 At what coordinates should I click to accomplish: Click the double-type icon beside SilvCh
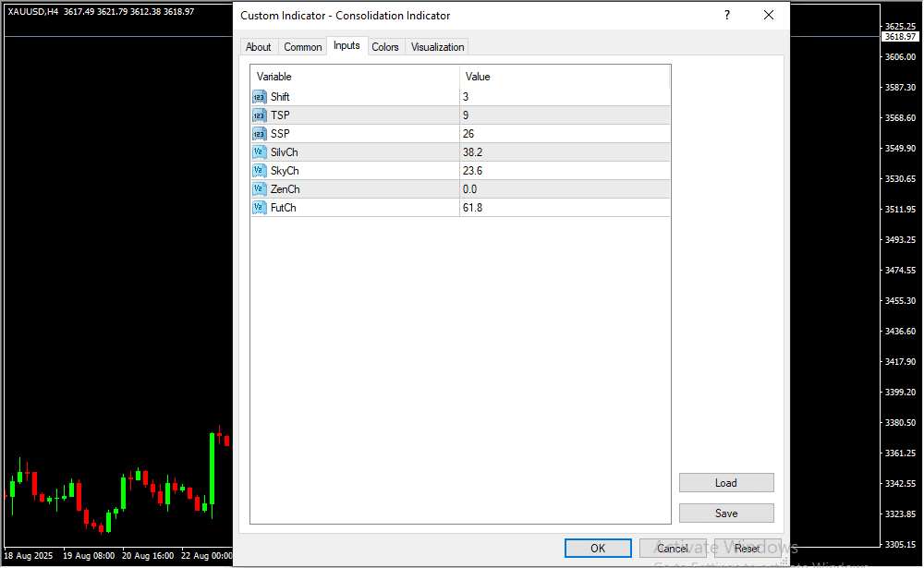pos(259,152)
